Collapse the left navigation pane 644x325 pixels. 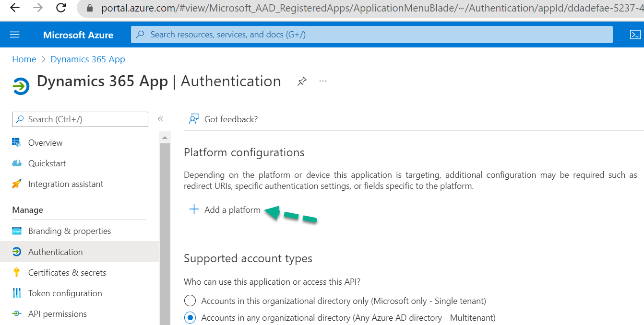(161, 119)
